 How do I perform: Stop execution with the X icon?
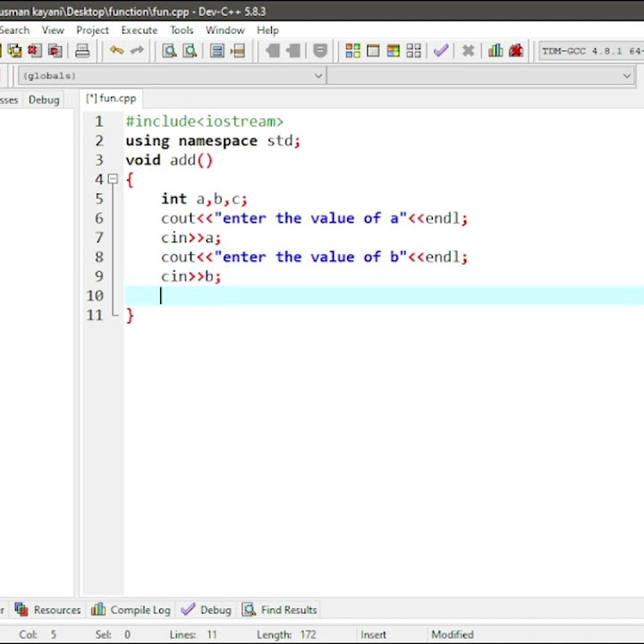point(468,51)
